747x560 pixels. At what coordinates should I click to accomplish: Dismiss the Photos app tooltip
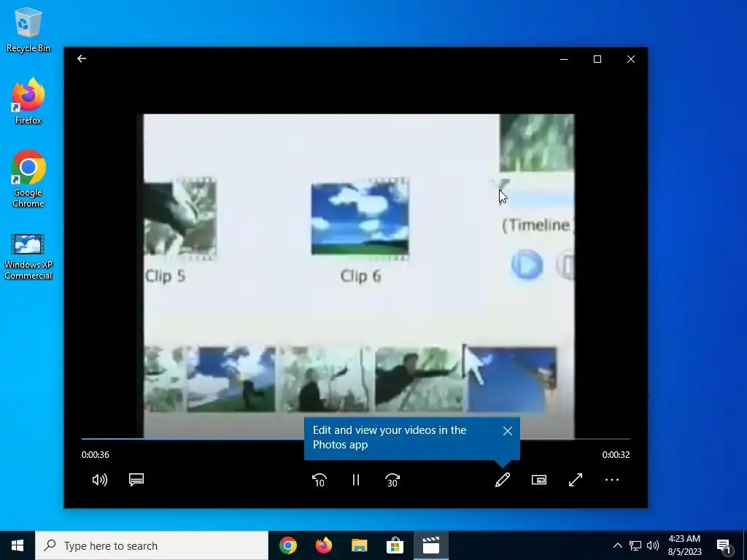[508, 431]
